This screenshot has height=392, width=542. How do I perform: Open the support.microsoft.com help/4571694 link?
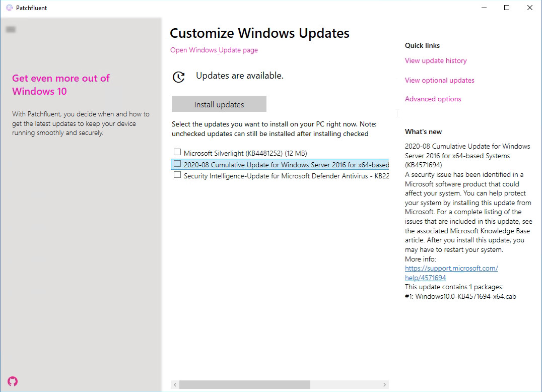pyautogui.click(x=451, y=273)
